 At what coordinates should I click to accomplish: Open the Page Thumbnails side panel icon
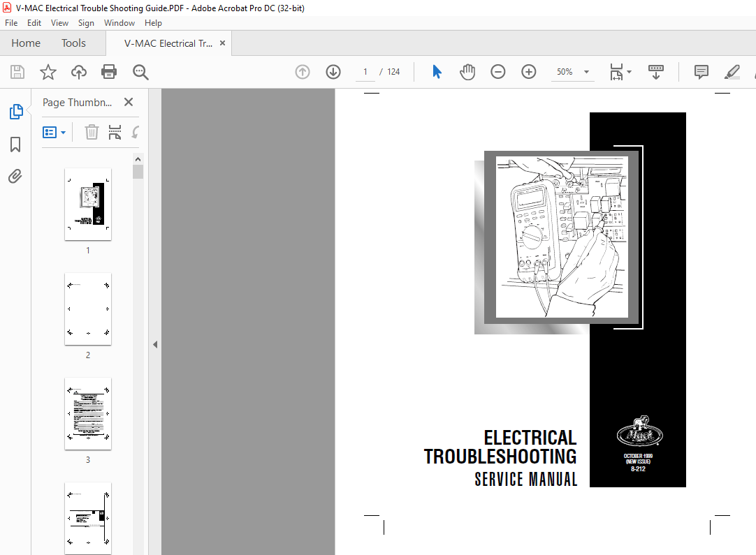[x=16, y=111]
